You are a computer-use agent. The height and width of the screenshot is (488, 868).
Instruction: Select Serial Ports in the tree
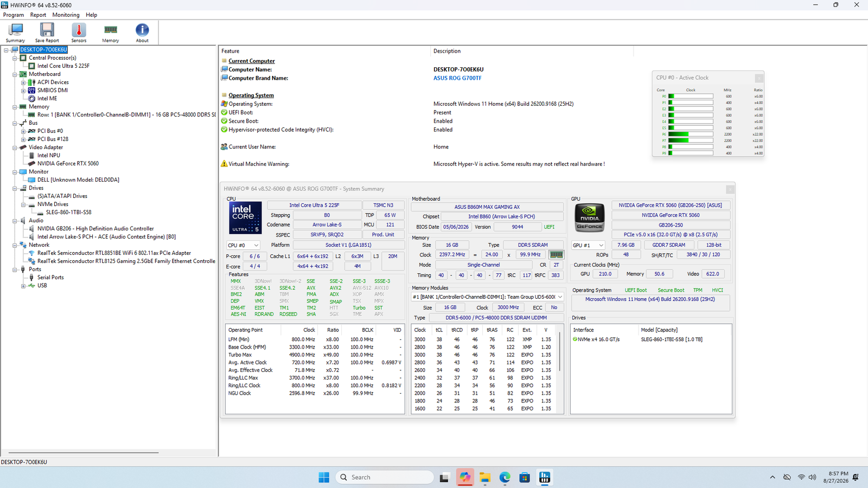[x=50, y=278]
